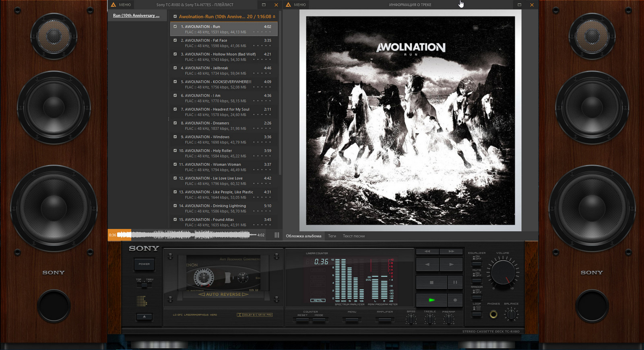The height and width of the screenshot is (350, 644).
Task: Toggle the Equalizer on/off switch
Action: point(477,264)
